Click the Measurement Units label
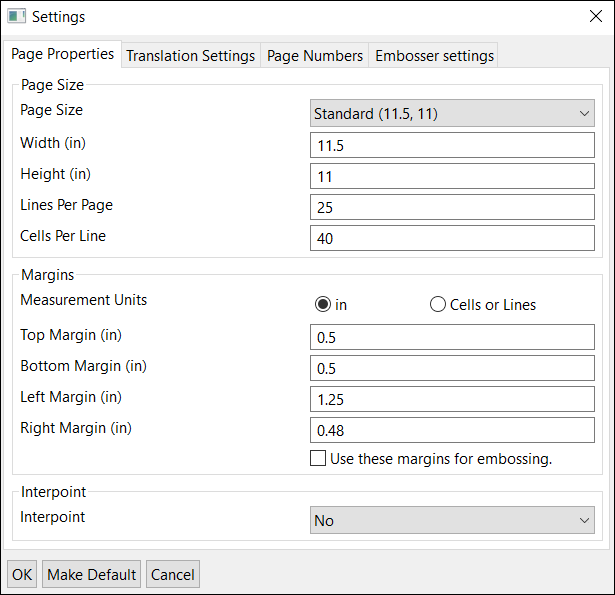The height and width of the screenshot is (595, 615). [x=84, y=300]
